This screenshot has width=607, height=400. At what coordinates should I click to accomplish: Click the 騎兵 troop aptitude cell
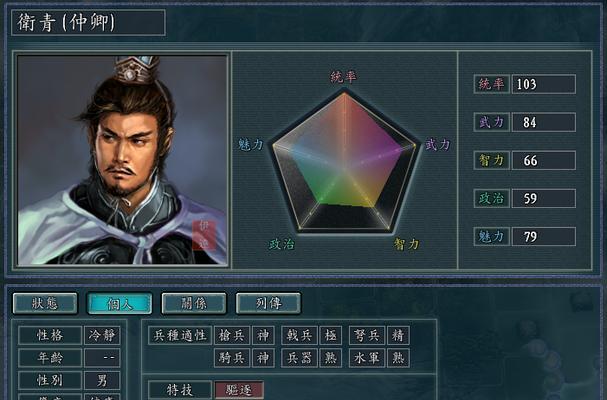[x=232, y=358]
